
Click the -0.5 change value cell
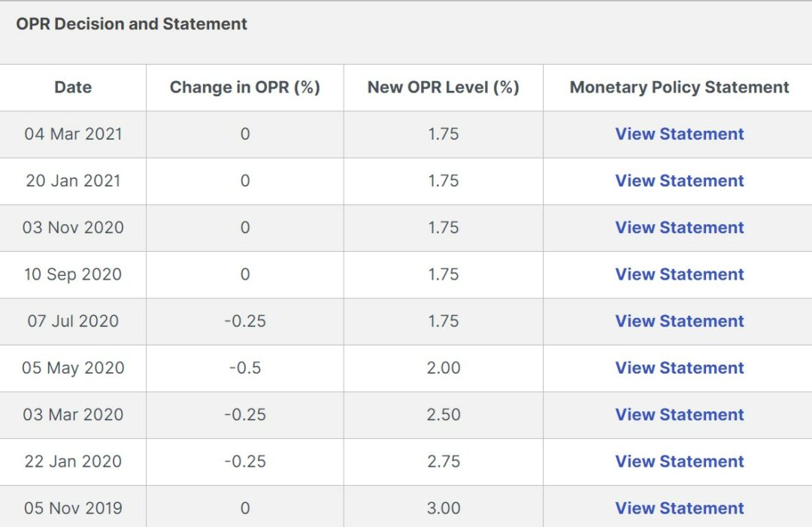[x=245, y=368]
